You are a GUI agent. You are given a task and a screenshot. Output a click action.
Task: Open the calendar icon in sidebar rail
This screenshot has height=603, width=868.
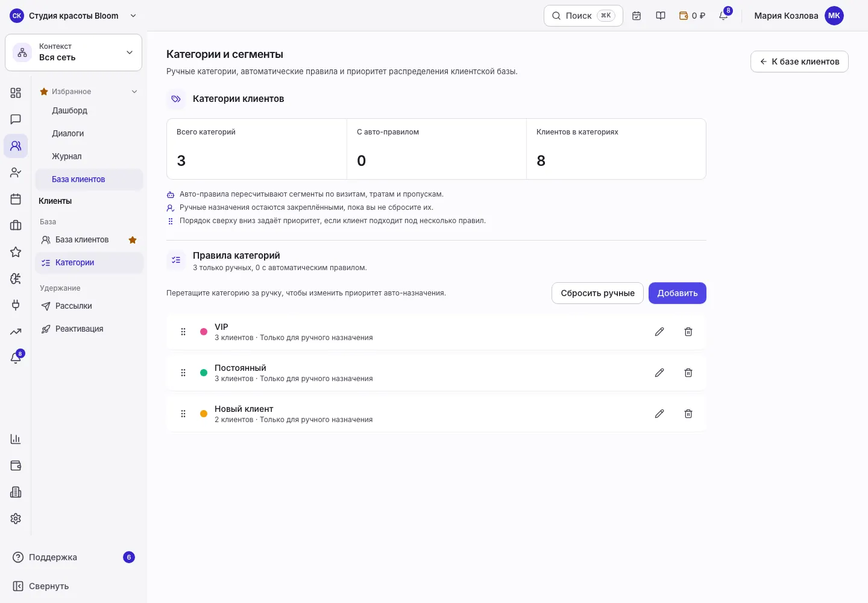pyautogui.click(x=16, y=199)
